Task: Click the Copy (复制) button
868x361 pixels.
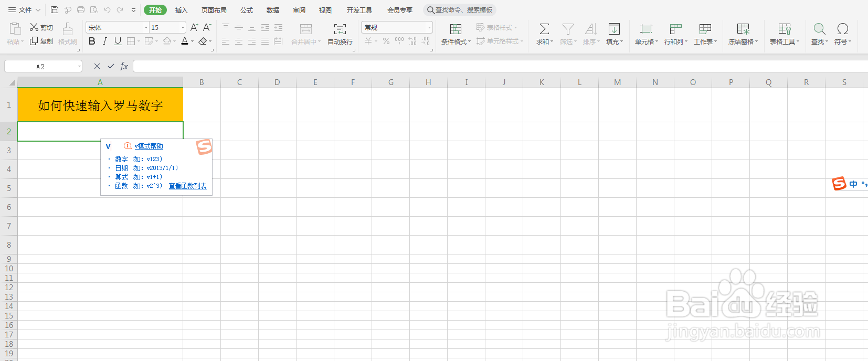Action: point(41,41)
